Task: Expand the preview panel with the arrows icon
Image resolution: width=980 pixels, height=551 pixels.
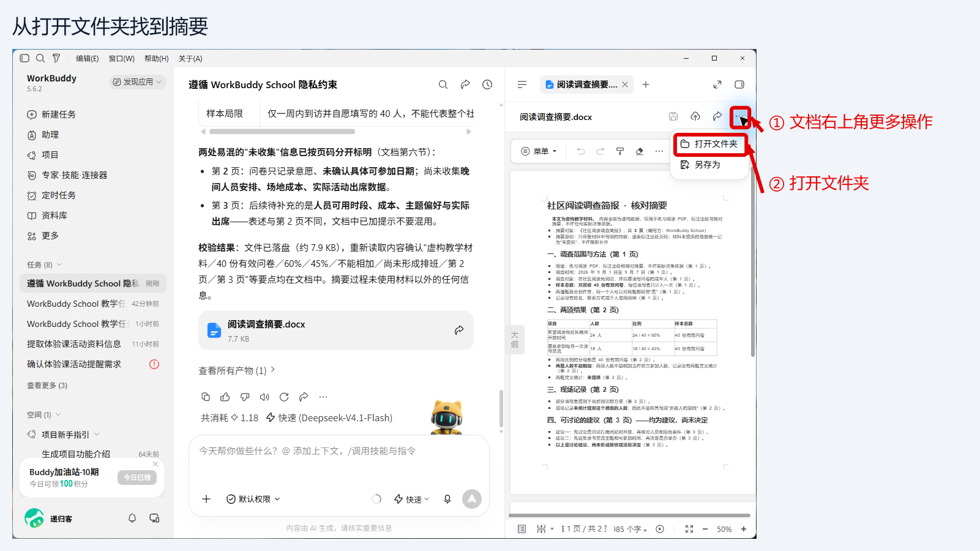Action: click(x=717, y=84)
